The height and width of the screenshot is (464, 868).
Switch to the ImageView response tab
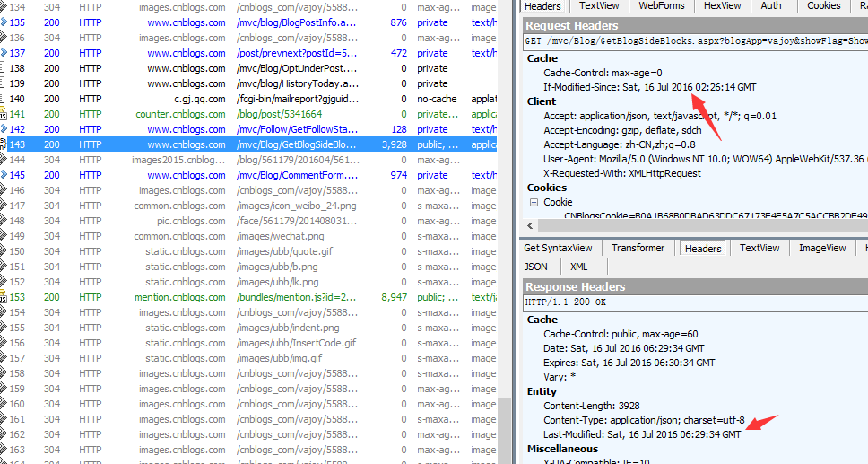(x=822, y=248)
